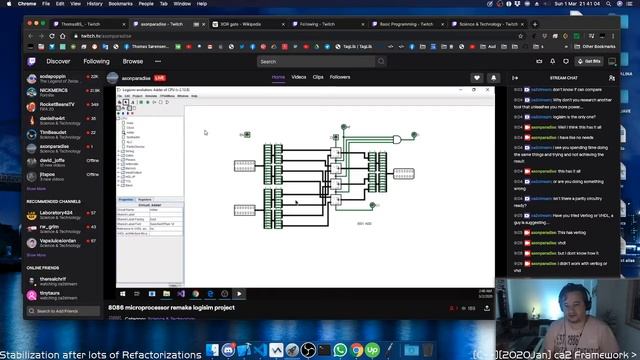Screen dimensions: 640x360
Task: Collapse the stream chat panel
Action: (x=515, y=78)
